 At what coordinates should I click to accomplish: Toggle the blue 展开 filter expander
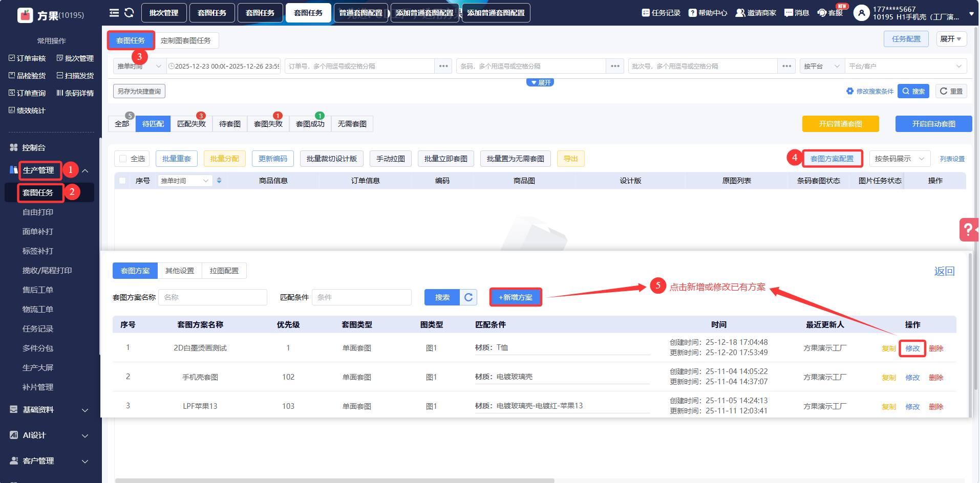click(x=540, y=82)
